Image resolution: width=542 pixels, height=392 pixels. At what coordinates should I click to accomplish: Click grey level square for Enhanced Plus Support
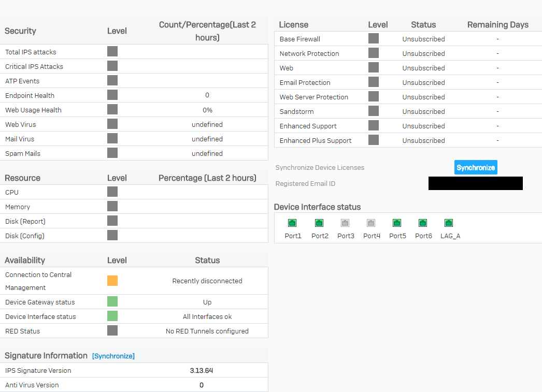click(x=373, y=140)
